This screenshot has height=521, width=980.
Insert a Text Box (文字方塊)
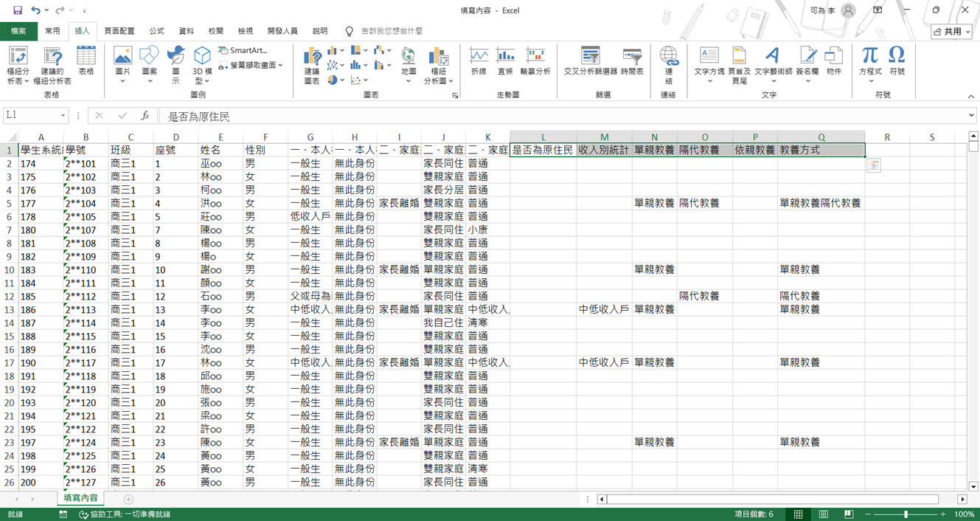(709, 65)
